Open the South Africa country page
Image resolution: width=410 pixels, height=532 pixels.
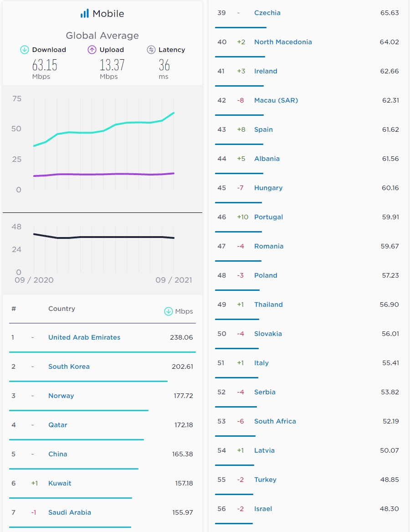[x=275, y=421]
